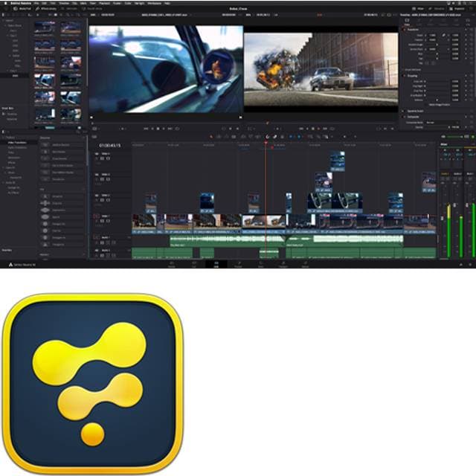The image size is (476, 476).
Task: Switch to the Color page tab
Action: point(261,264)
